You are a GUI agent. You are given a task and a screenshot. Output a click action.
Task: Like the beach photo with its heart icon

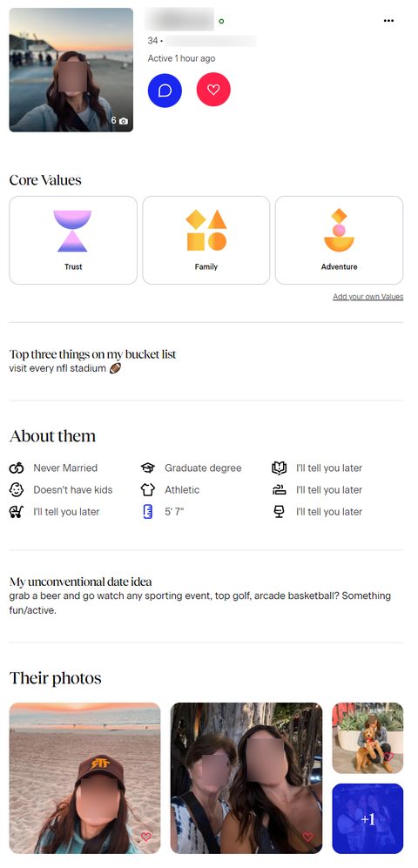[146, 837]
